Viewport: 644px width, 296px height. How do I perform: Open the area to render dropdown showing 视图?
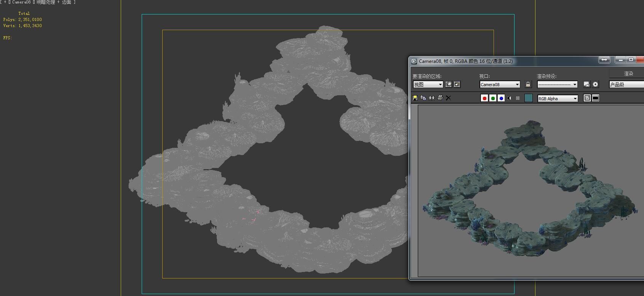428,85
